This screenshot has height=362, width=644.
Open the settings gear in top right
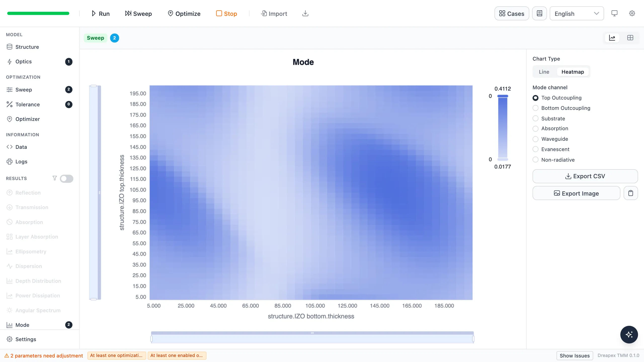click(632, 14)
